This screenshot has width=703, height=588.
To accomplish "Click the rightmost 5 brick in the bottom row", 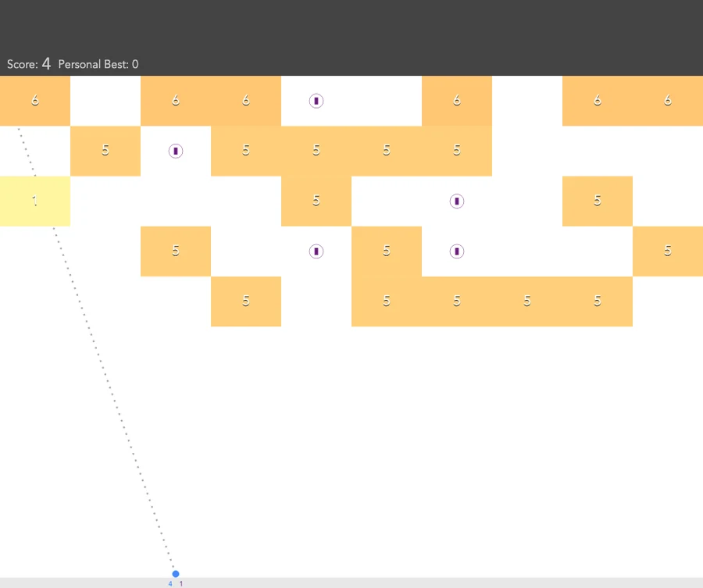I will [598, 301].
